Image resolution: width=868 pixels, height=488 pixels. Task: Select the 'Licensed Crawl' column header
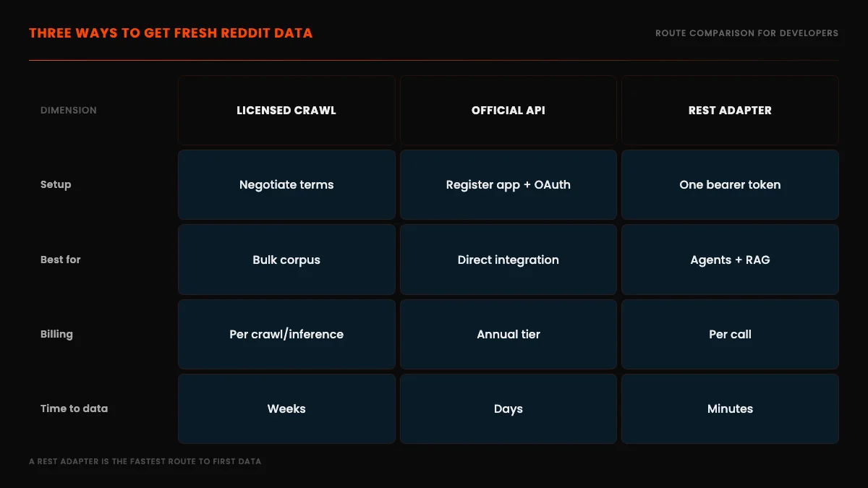pos(286,110)
